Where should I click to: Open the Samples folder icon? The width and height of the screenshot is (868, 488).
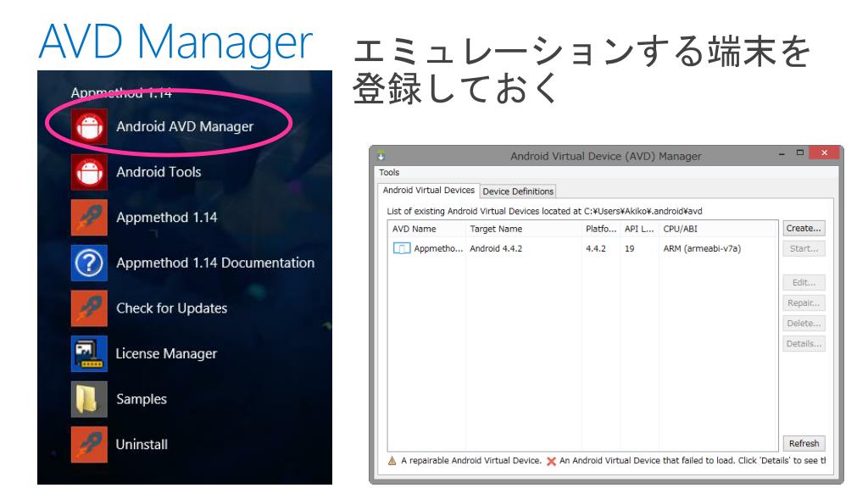89,399
